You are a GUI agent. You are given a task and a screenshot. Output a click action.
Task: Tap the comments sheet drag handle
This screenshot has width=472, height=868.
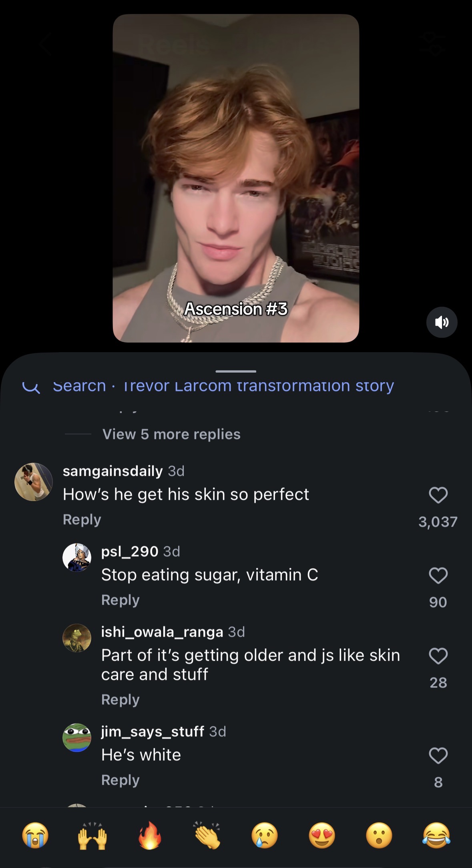pos(236,371)
